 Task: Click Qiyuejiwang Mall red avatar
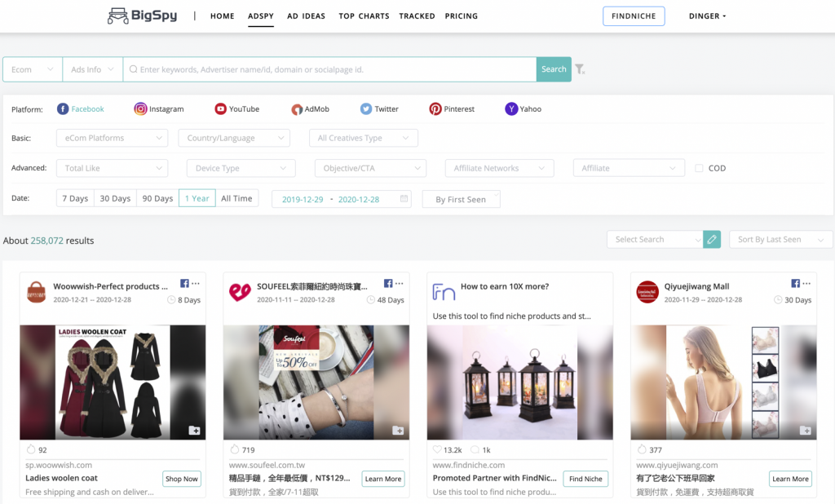647,292
